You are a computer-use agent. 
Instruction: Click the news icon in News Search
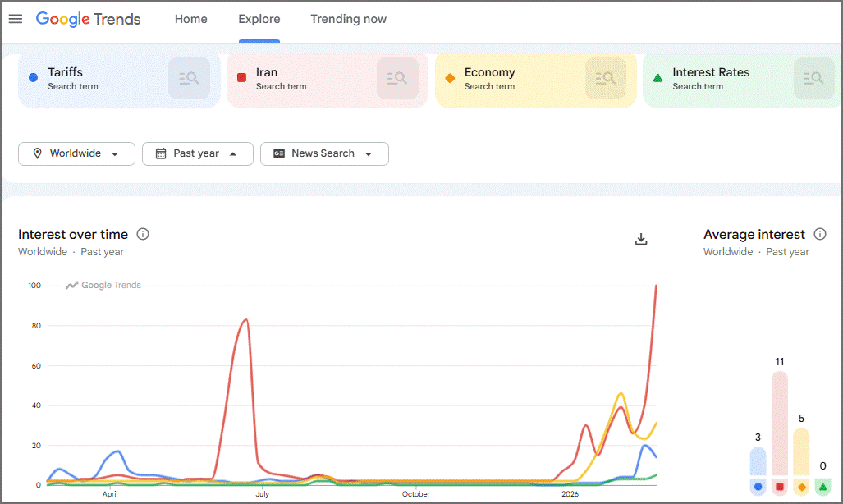(x=279, y=153)
